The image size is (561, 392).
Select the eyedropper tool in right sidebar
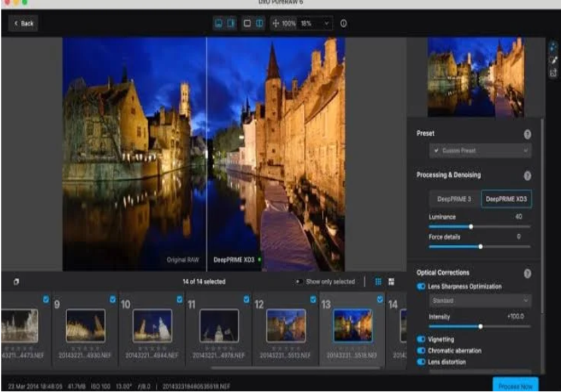553,60
